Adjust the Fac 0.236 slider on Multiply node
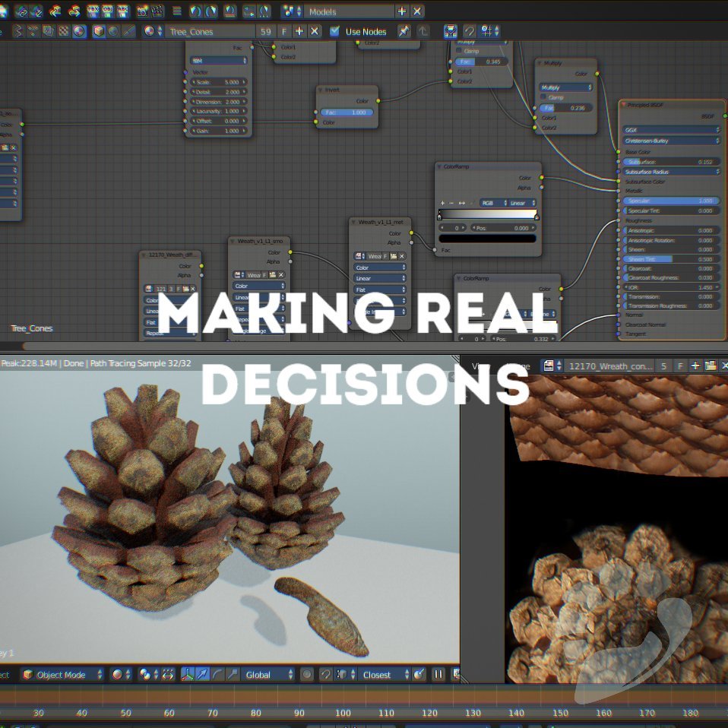The height and width of the screenshot is (728, 728). click(x=565, y=108)
